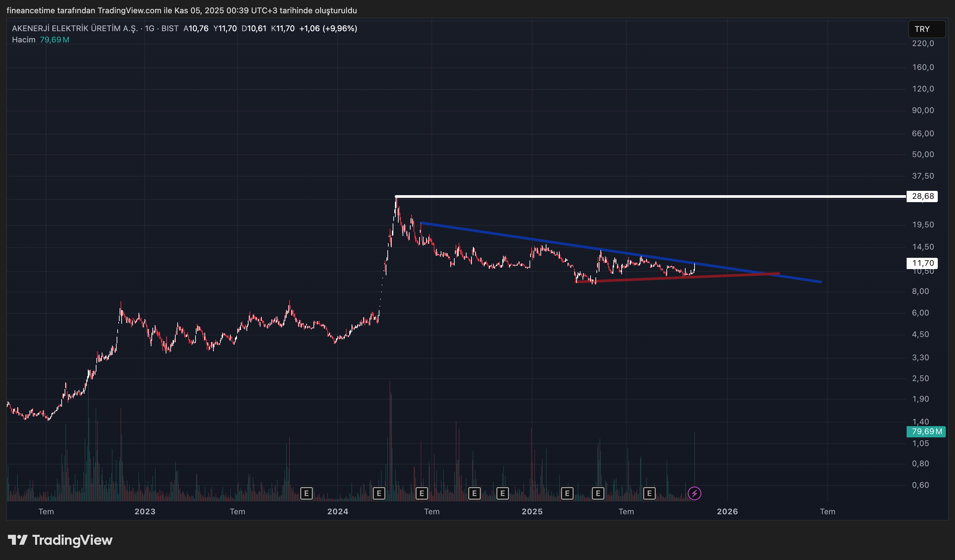This screenshot has width=955, height=560.
Task: Click the first E marker right of 2024
Action: pos(379,493)
